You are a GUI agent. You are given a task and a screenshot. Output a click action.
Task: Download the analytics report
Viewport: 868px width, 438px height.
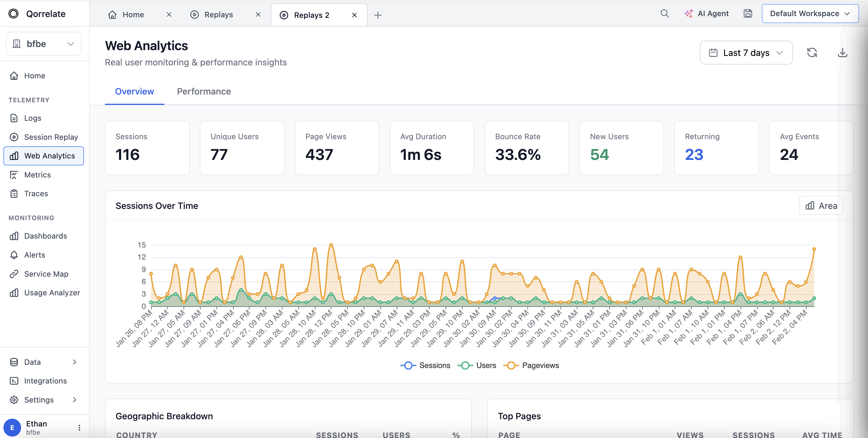point(842,52)
